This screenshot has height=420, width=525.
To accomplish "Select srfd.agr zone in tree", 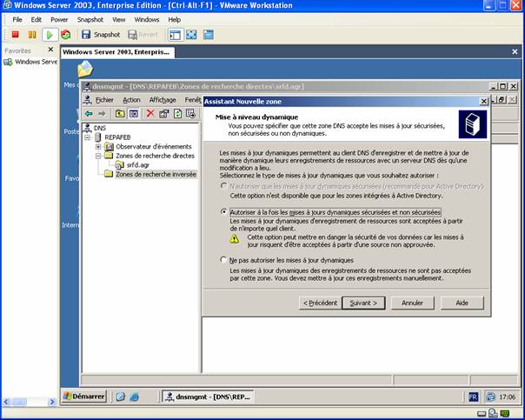I will click(x=138, y=165).
